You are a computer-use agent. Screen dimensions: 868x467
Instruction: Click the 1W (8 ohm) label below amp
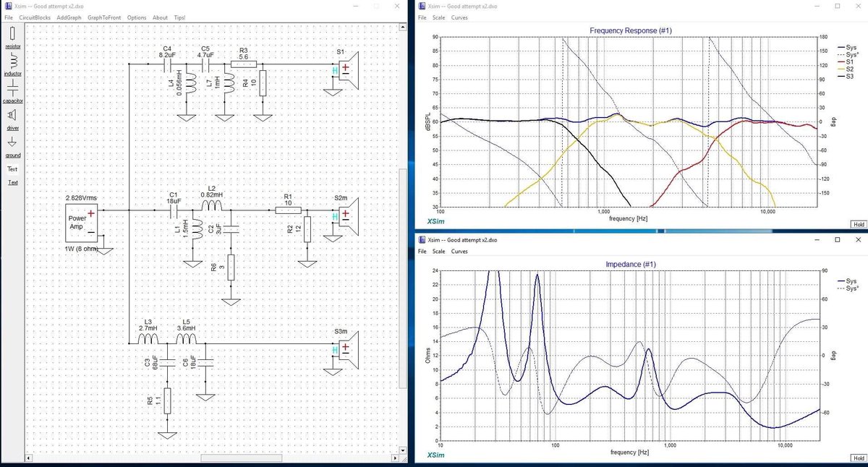[82, 248]
